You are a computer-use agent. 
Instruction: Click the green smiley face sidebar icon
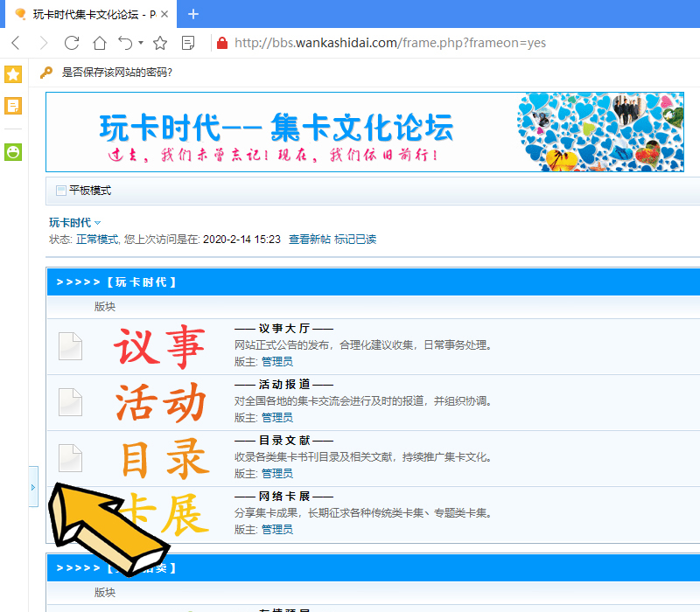(13, 152)
